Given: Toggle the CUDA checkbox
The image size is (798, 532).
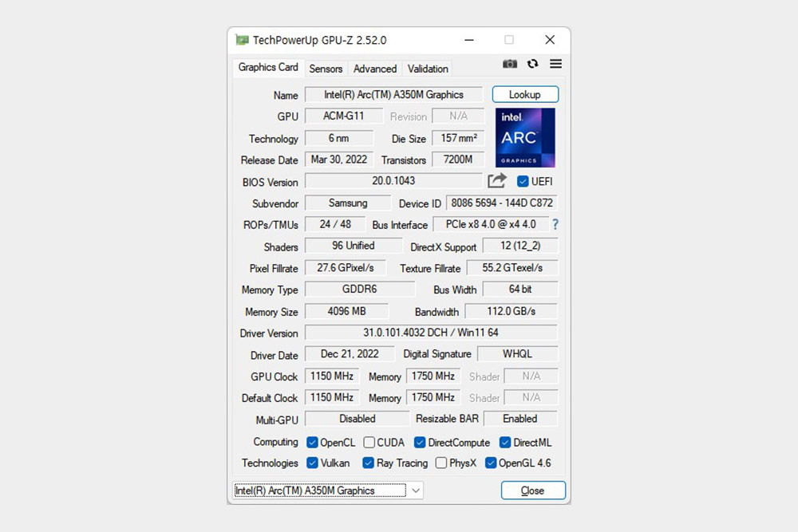Looking at the screenshot, I should tap(369, 443).
